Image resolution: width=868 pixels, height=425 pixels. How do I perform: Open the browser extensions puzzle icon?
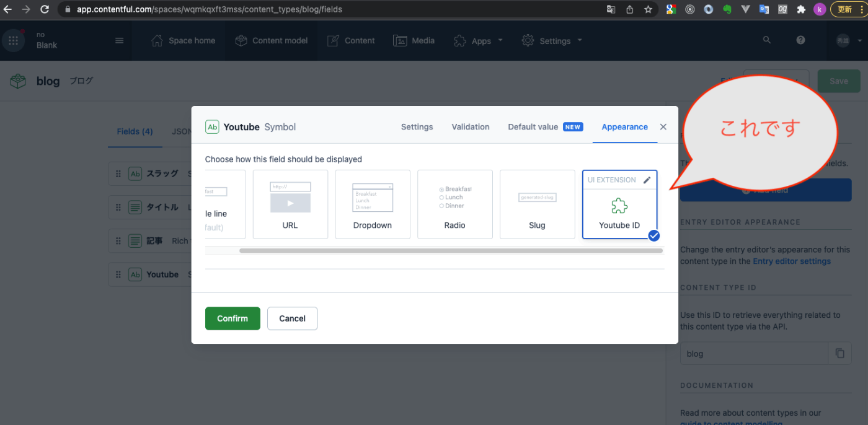tap(801, 9)
